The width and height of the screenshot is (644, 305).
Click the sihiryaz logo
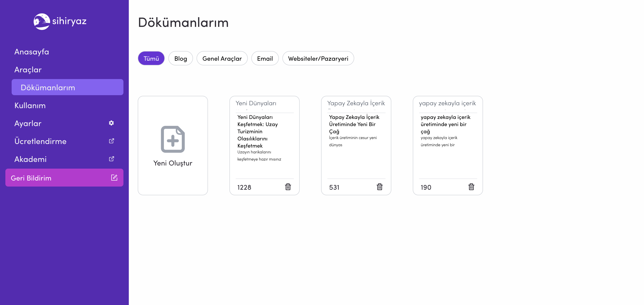click(x=60, y=21)
